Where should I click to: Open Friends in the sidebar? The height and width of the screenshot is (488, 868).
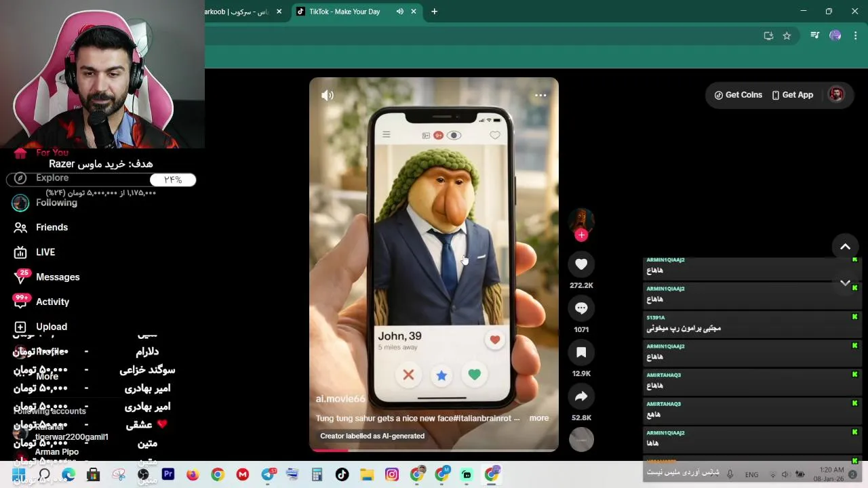click(41, 227)
